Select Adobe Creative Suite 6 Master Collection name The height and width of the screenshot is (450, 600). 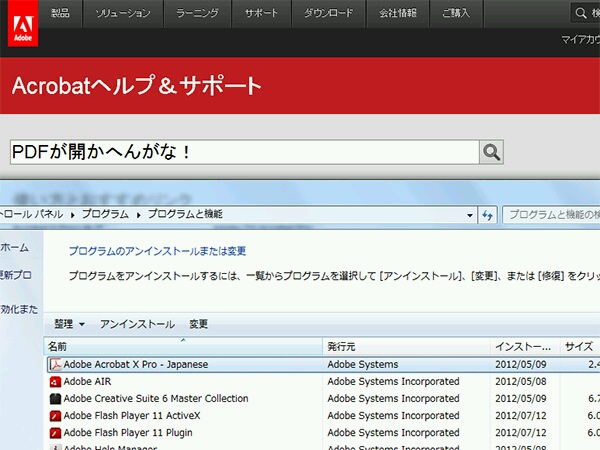(x=156, y=399)
